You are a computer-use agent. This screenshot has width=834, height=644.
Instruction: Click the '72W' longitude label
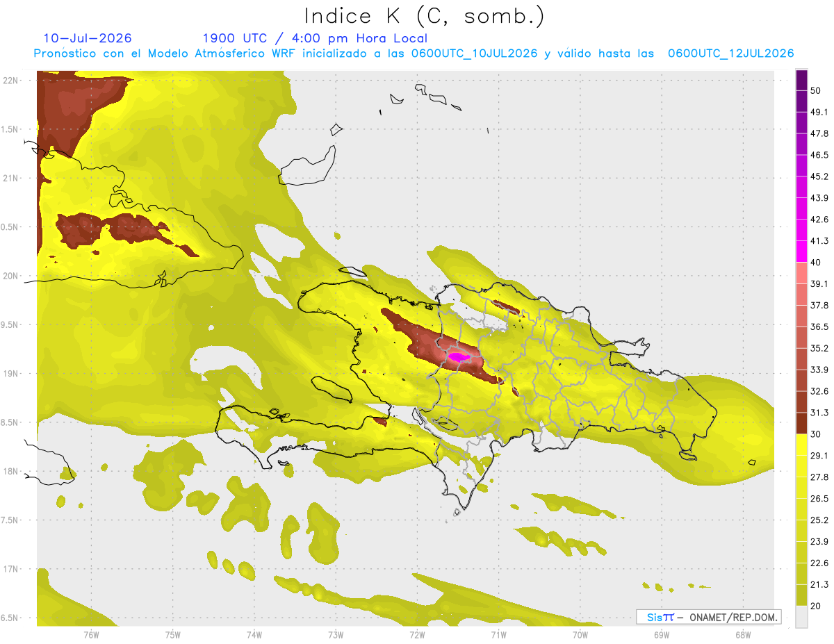click(x=417, y=634)
